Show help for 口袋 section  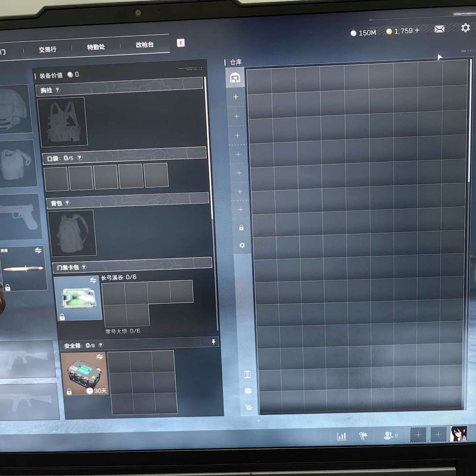pos(79,157)
